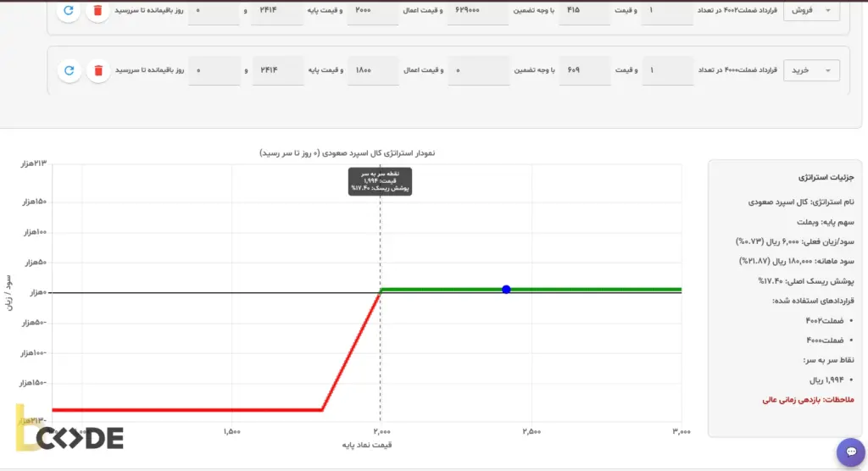The height and width of the screenshot is (471, 868).
Task: Click the CODE logo watermark
Action: click(70, 437)
